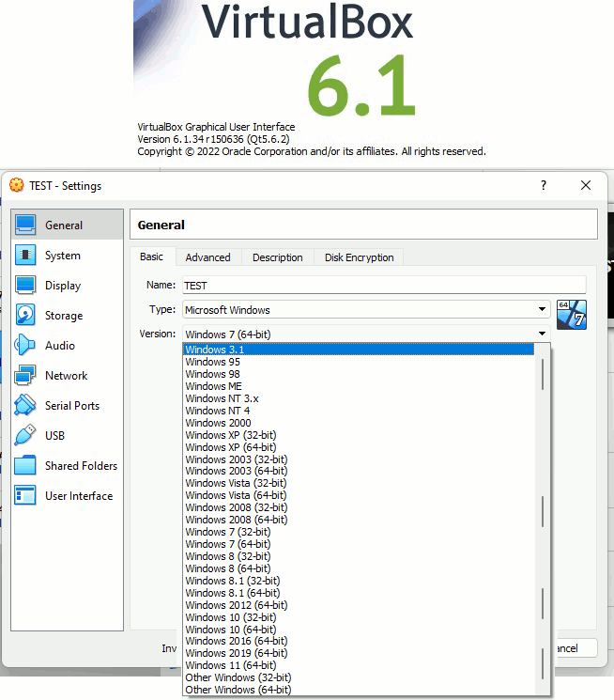This screenshot has height=700, width=614.
Task: Click the Settings window gear icon in title bar
Action: pos(17,185)
